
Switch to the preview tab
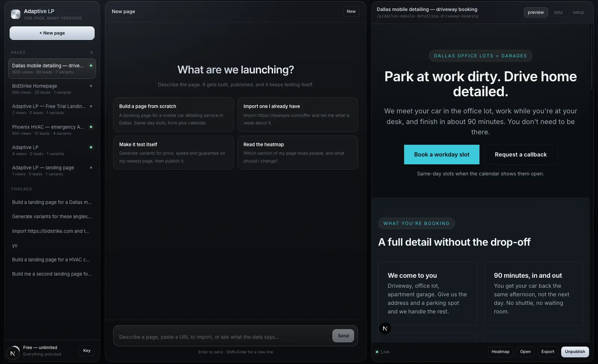[536, 12]
